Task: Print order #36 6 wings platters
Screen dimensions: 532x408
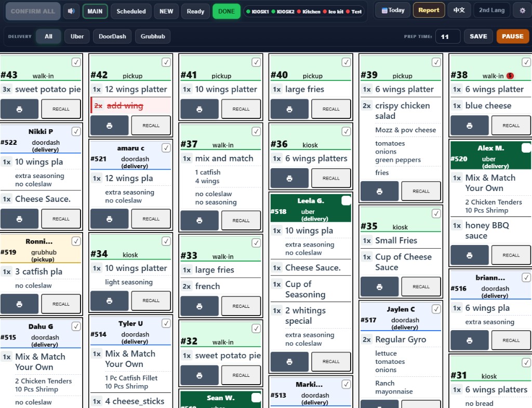Action: pyautogui.click(x=289, y=178)
